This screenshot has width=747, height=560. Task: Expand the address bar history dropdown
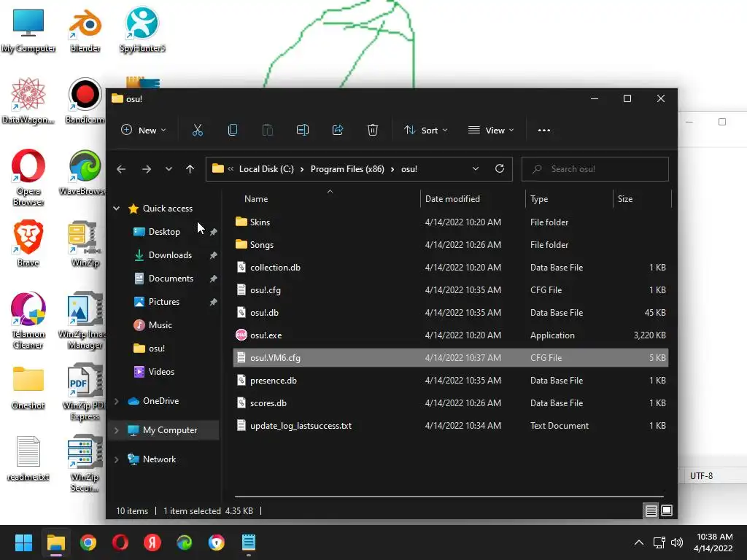coord(476,169)
